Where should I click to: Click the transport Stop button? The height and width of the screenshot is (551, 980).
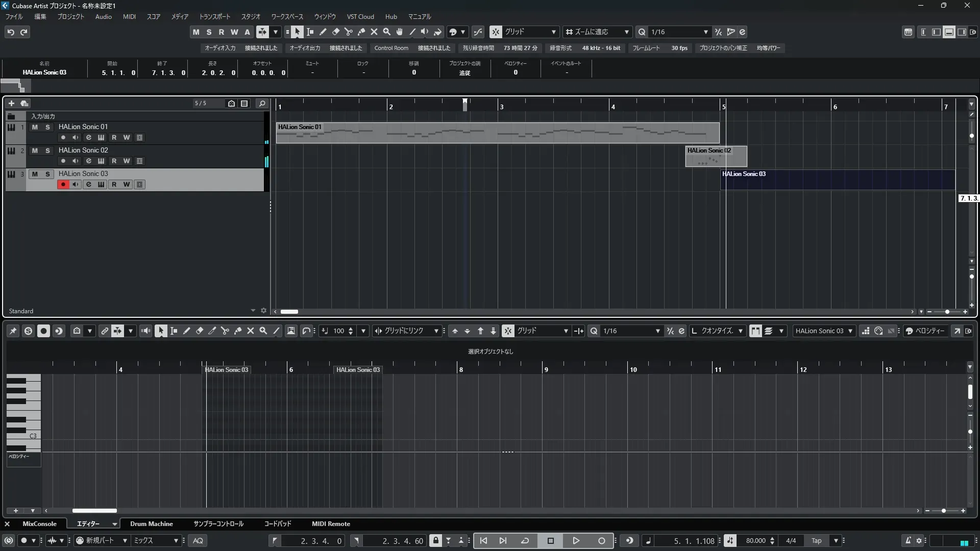point(550,541)
